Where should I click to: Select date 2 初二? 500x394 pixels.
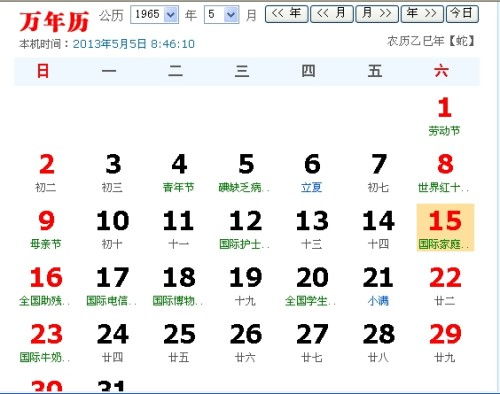[46, 172]
